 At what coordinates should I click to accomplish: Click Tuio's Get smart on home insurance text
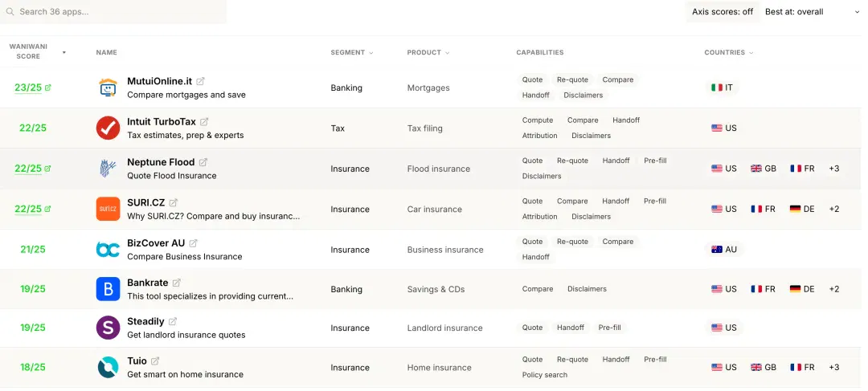pos(185,374)
